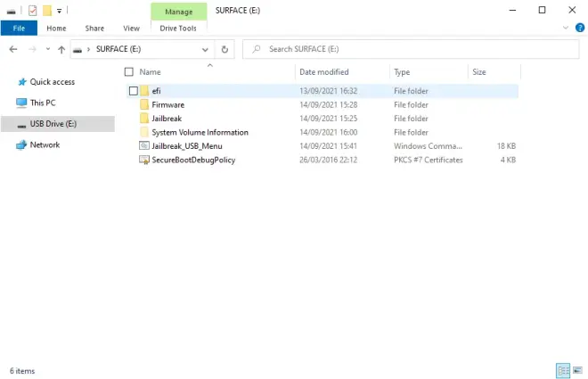Click the Forward navigation arrow
The image size is (588, 379).
(x=32, y=49)
